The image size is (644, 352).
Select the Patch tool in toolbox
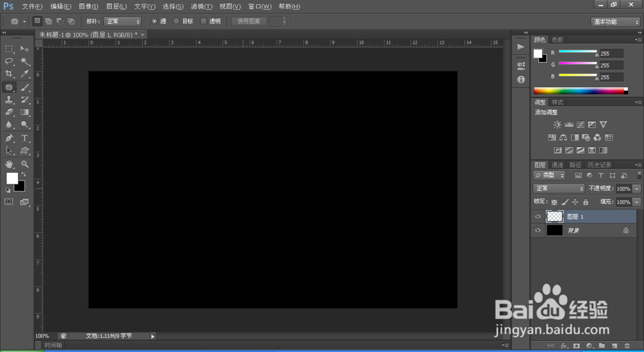click(x=9, y=87)
